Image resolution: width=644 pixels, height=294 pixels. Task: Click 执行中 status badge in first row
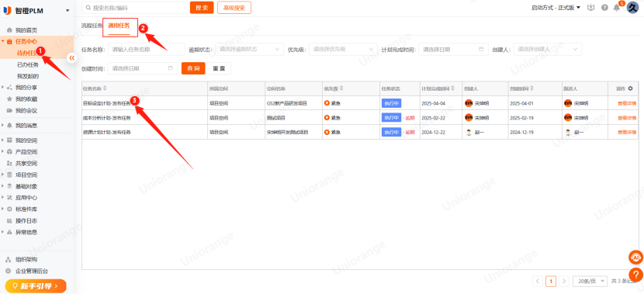pos(391,103)
